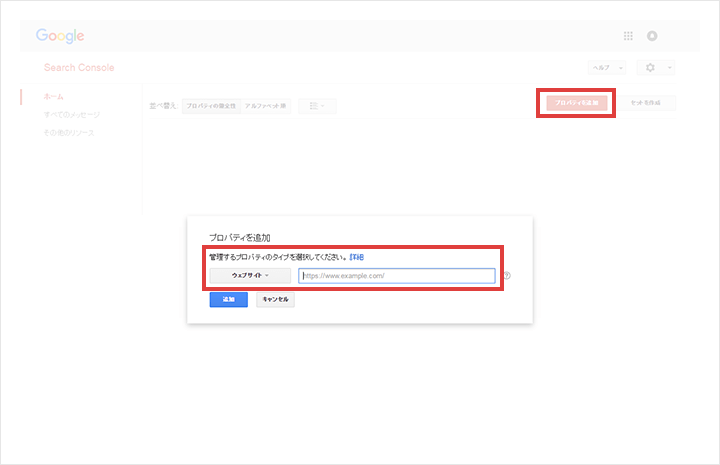Open the ウェブサイト property type dropdown

[x=250, y=275]
